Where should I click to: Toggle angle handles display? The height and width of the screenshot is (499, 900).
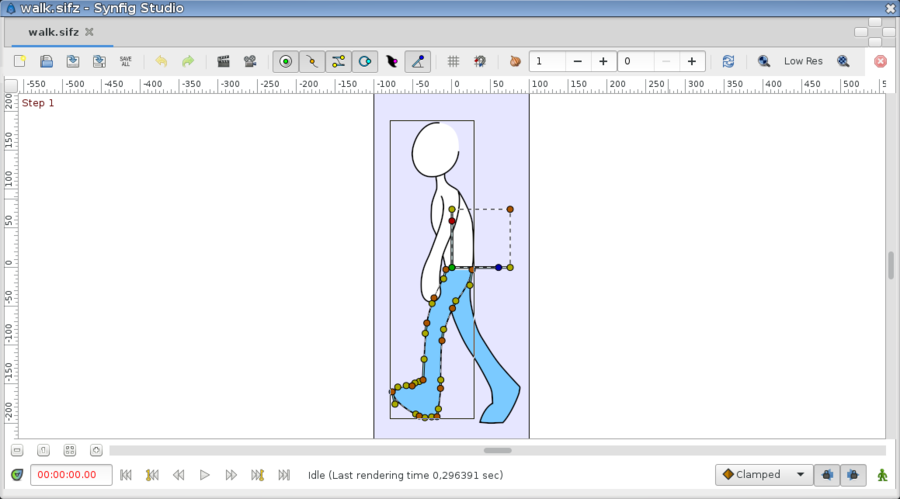click(418, 61)
